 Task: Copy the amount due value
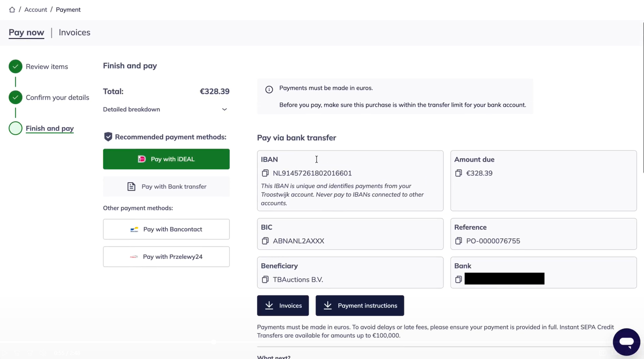(x=458, y=173)
